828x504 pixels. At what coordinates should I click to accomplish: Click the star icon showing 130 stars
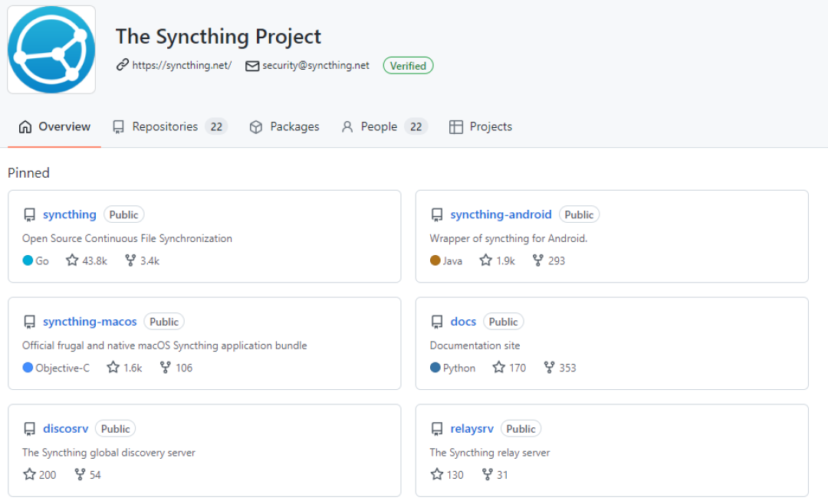[437, 474]
